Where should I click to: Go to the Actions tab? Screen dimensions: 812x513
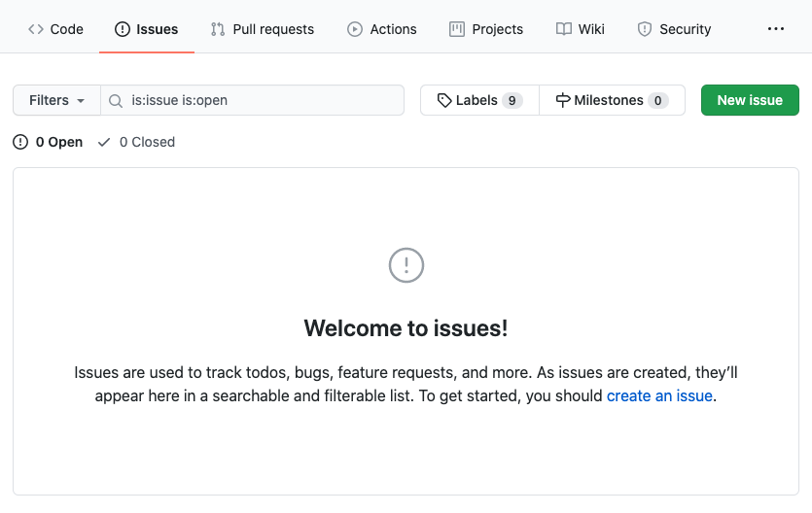pyautogui.click(x=381, y=29)
